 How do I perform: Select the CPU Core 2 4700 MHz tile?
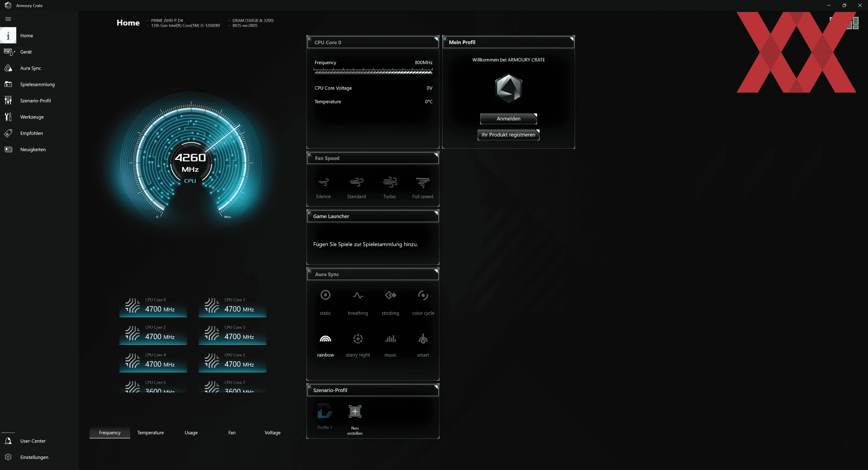coord(153,334)
